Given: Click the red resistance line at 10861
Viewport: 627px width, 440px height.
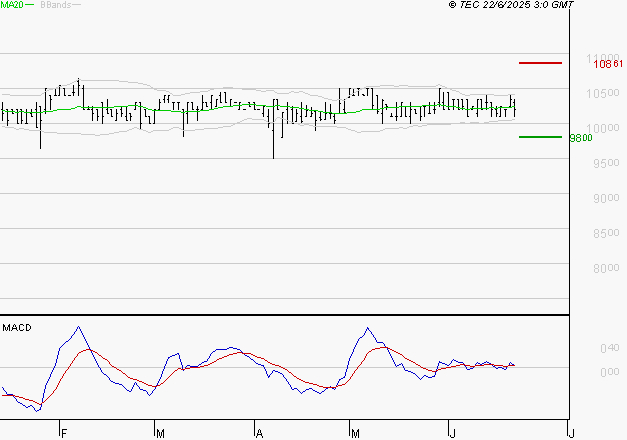Looking at the screenshot, I should pos(540,63).
